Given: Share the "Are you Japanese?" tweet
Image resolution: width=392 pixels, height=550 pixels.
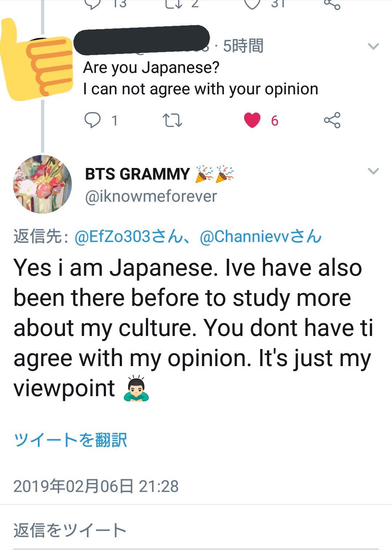Looking at the screenshot, I should [x=332, y=120].
